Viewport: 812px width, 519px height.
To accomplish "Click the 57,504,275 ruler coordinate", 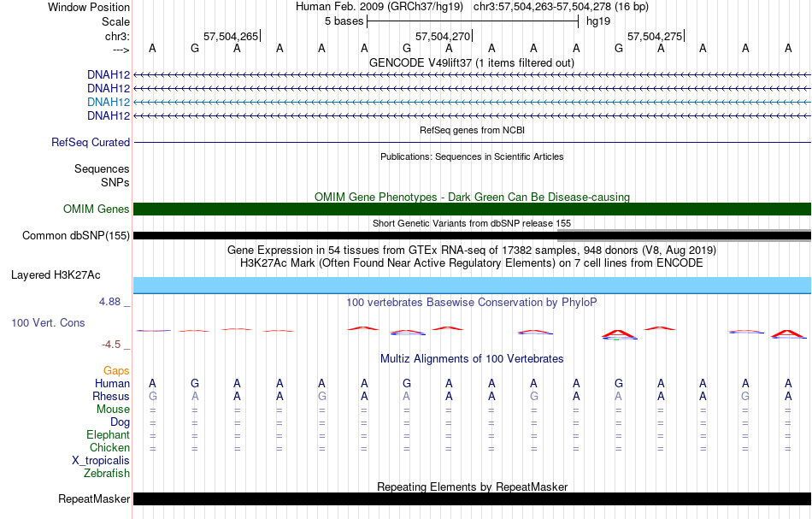I will [x=655, y=36].
